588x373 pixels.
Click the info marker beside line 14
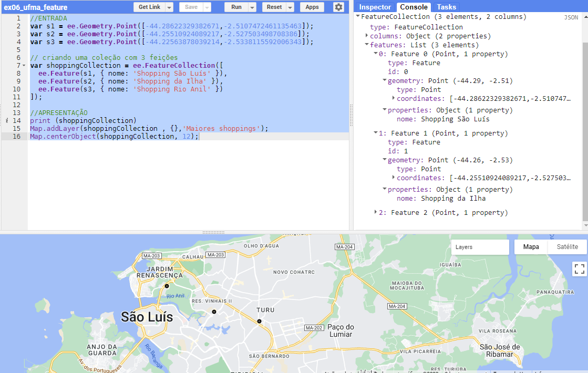pos(7,121)
